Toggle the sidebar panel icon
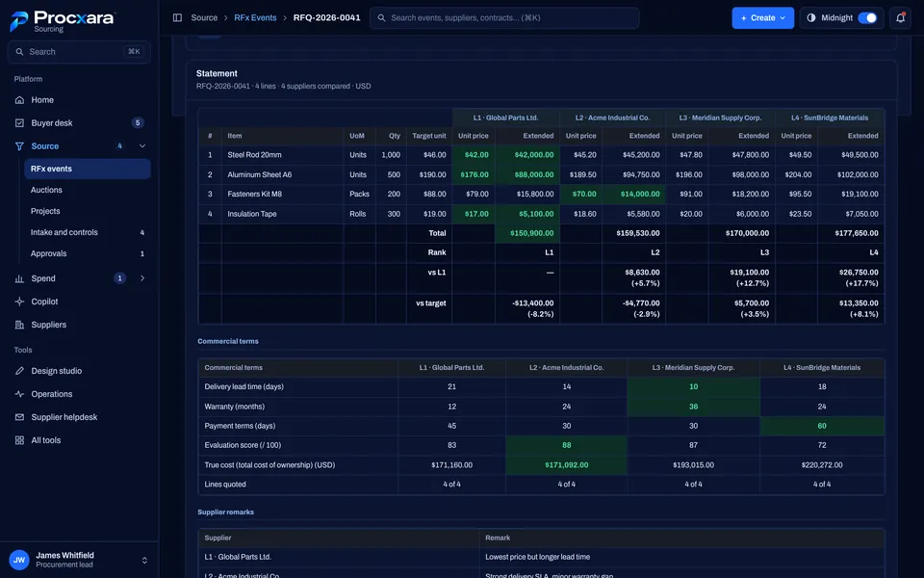Image resolution: width=924 pixels, height=578 pixels. point(177,17)
